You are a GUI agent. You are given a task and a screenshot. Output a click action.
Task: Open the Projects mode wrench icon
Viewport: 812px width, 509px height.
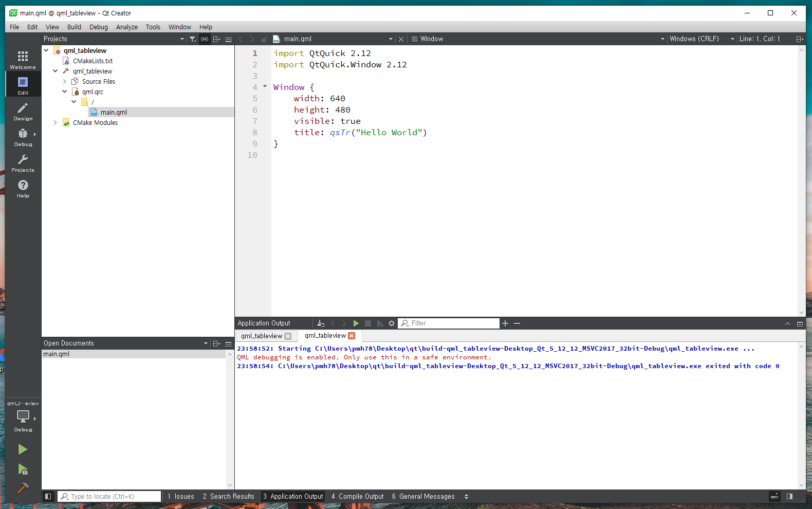point(23,162)
